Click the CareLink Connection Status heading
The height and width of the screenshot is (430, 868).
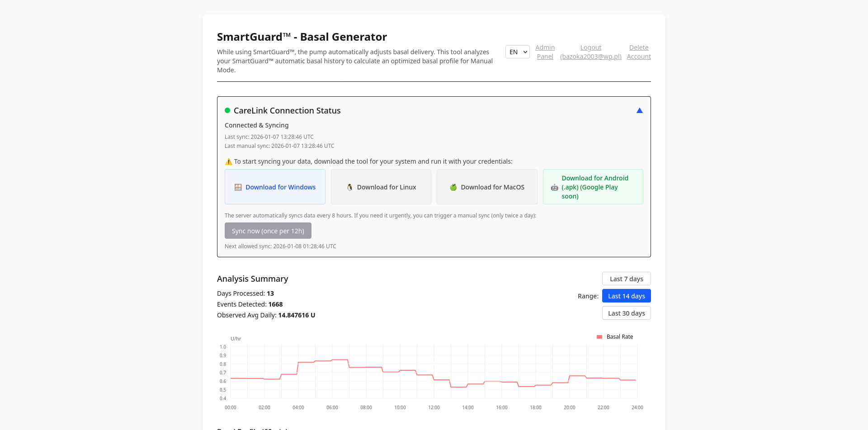click(287, 111)
